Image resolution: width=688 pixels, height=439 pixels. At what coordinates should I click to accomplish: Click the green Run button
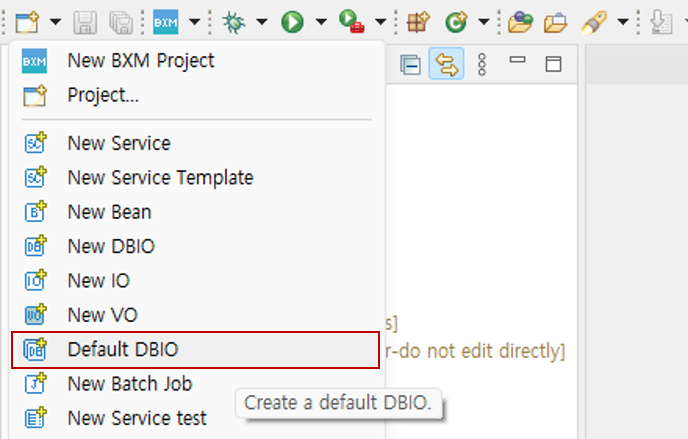pyautogui.click(x=292, y=22)
